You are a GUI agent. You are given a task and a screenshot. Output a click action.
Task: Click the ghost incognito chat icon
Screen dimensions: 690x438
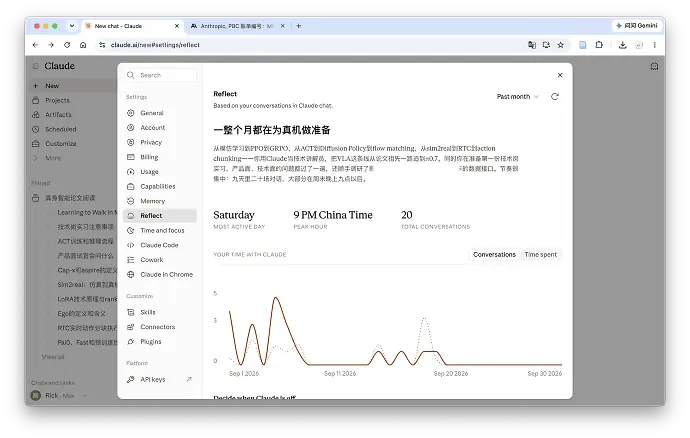coord(654,66)
